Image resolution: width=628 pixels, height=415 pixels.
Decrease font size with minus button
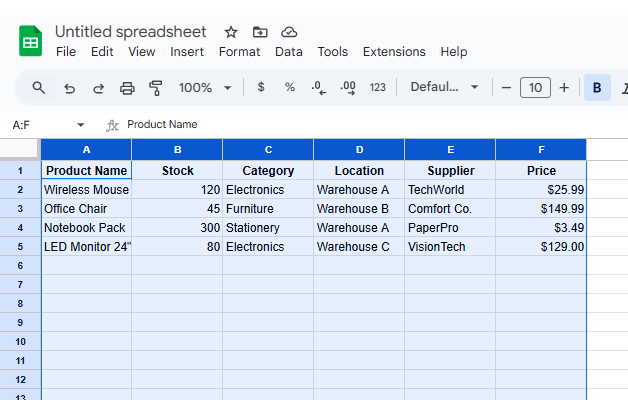[507, 88]
